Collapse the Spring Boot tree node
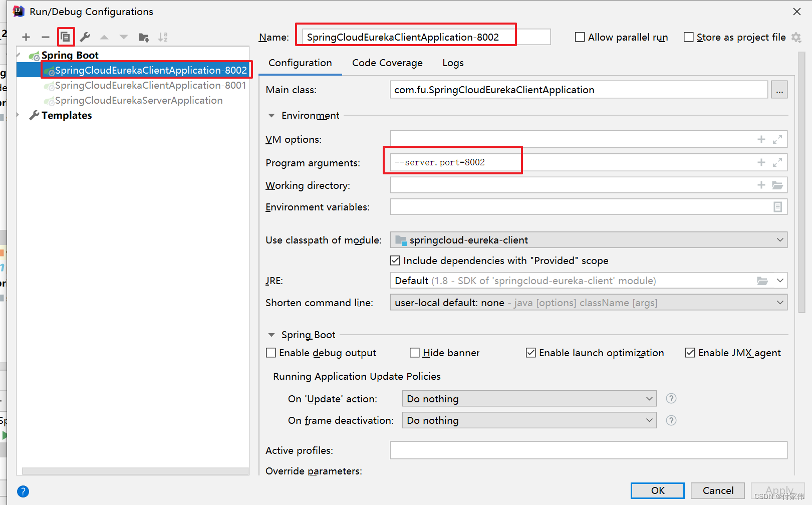Image resolution: width=812 pixels, height=505 pixels. (x=19, y=55)
